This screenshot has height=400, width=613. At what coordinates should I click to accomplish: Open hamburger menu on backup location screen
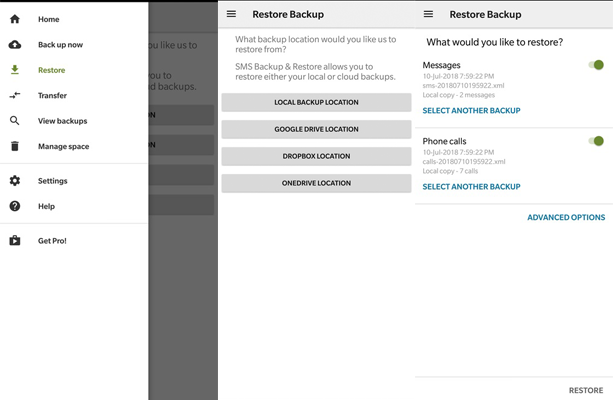click(x=232, y=14)
